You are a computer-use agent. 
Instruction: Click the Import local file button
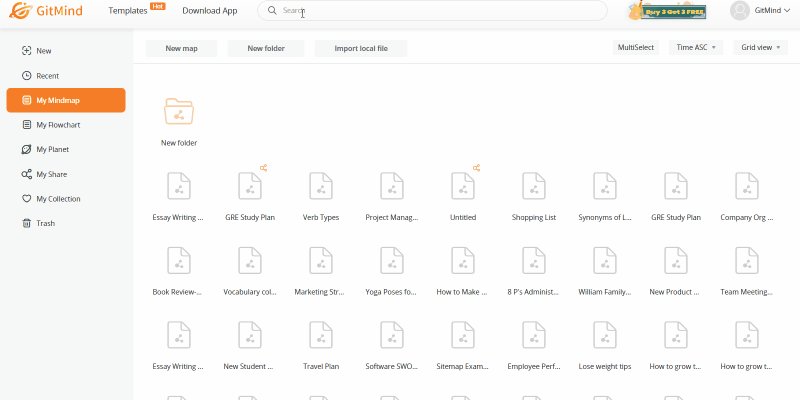point(361,48)
